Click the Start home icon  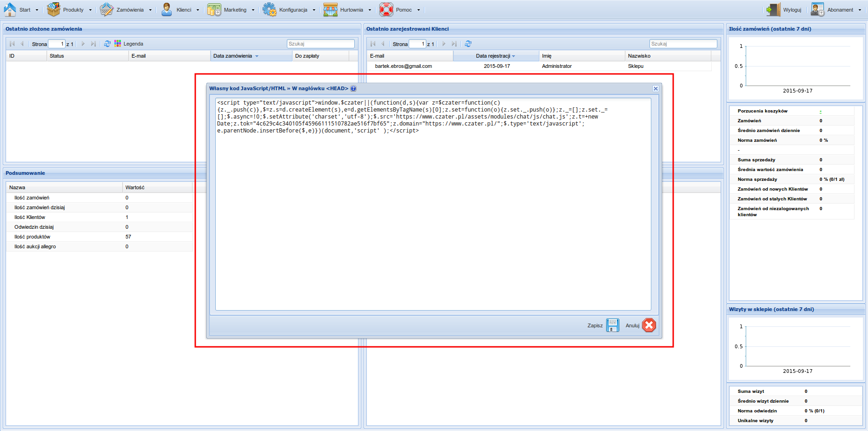[x=10, y=9]
